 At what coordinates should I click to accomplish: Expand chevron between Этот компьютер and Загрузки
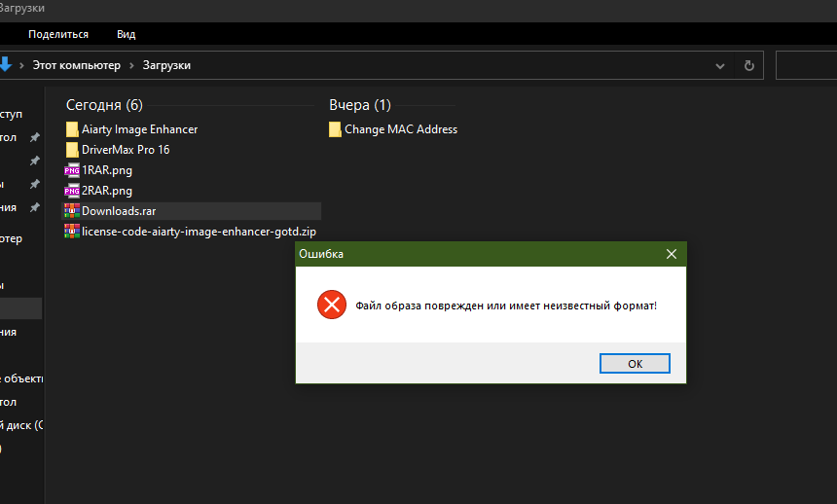pyautogui.click(x=131, y=65)
